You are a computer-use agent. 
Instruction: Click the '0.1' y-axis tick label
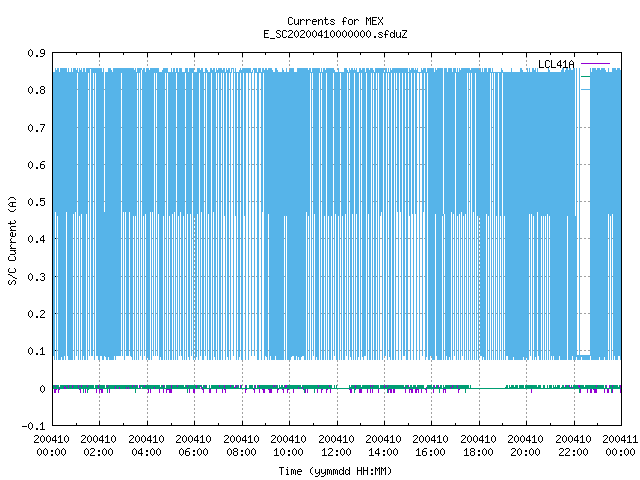(x=36, y=351)
